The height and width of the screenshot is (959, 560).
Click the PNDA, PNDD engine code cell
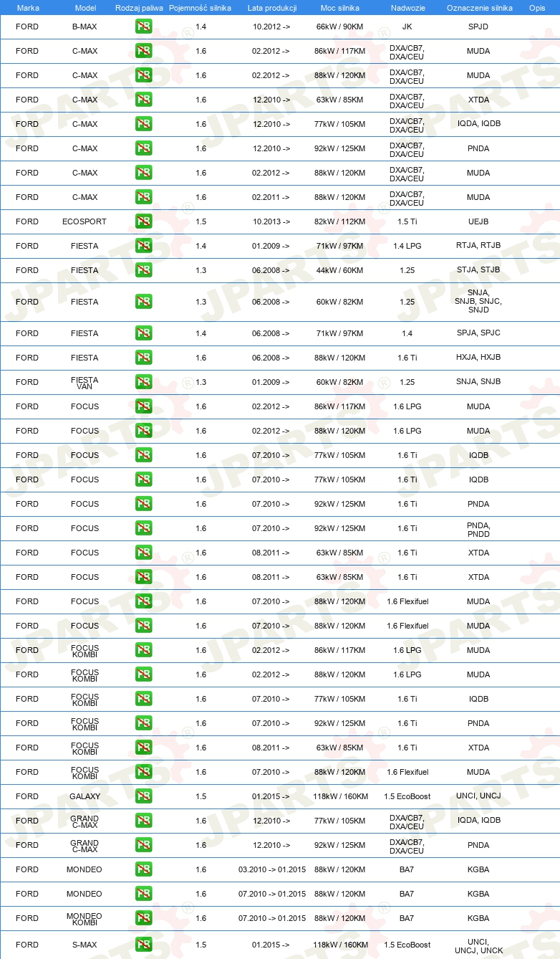(x=478, y=528)
